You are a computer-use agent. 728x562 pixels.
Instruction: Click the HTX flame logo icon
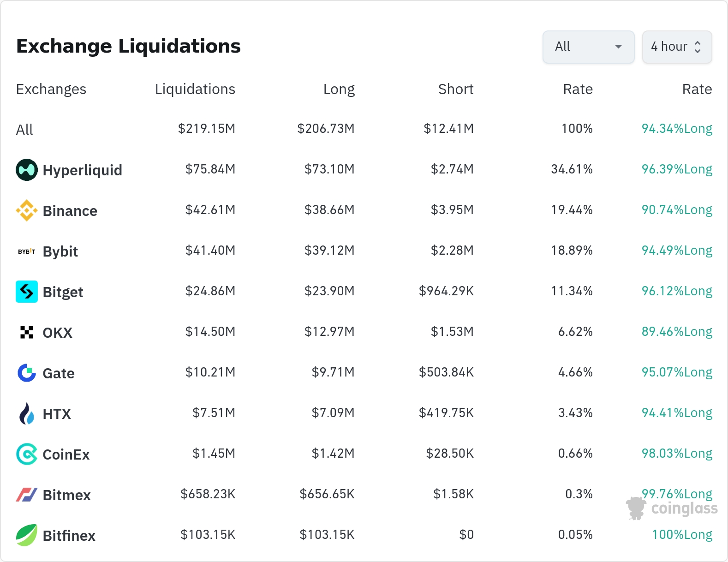click(27, 413)
